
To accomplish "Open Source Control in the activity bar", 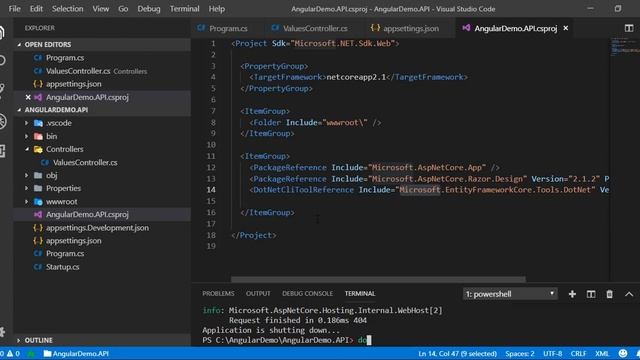I will [x=2, y=91].
